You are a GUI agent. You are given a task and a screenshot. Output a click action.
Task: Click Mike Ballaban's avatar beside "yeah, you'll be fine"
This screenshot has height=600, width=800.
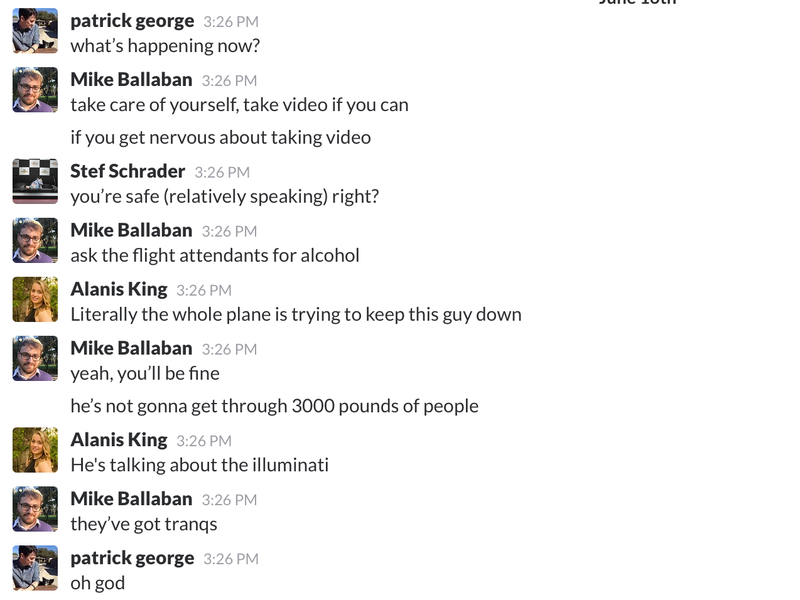pyautogui.click(x=35, y=358)
